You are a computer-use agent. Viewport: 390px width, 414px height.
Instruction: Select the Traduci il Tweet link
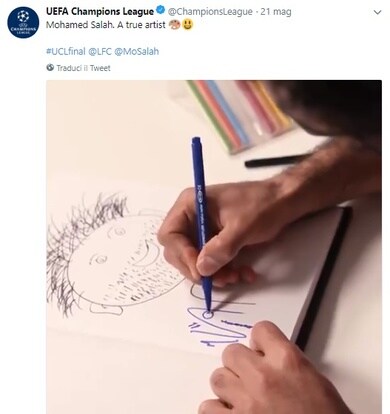coord(83,68)
